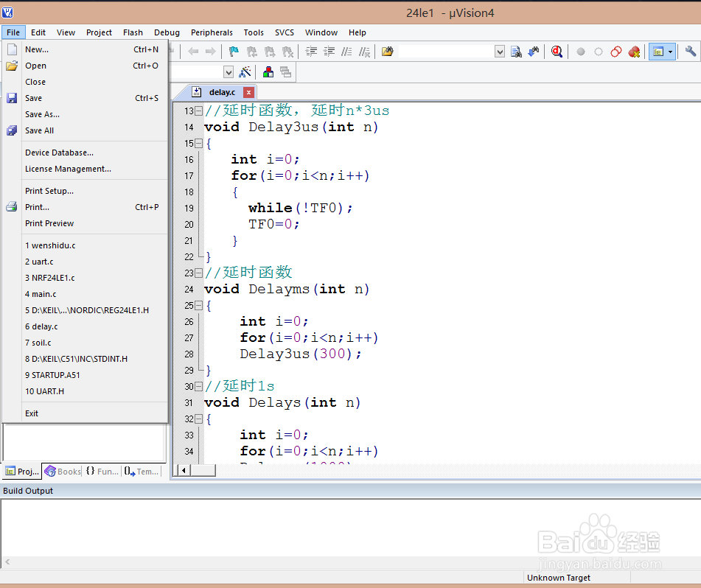The height and width of the screenshot is (588, 701).
Task: Indent selected lines icon
Action: coord(311,52)
